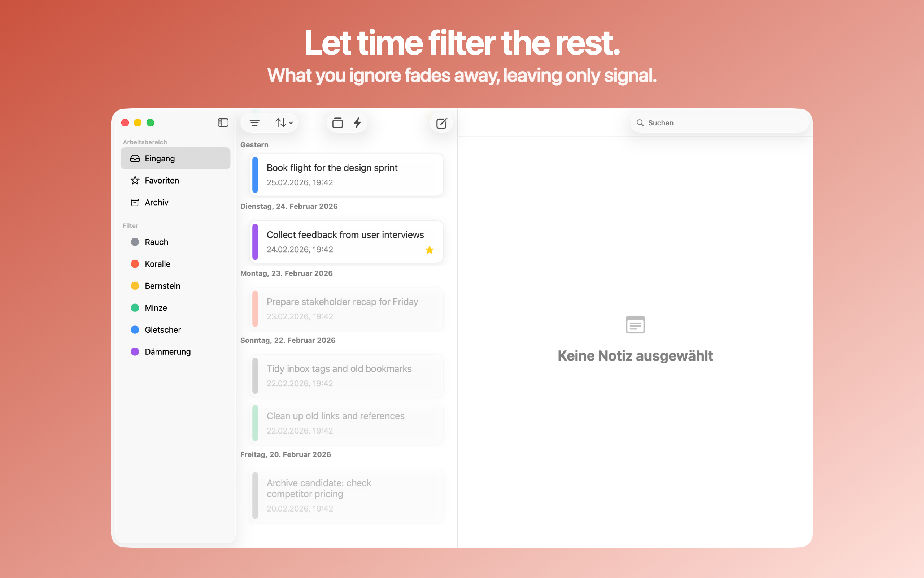
Task: Select the Minze filter label
Action: (x=156, y=308)
